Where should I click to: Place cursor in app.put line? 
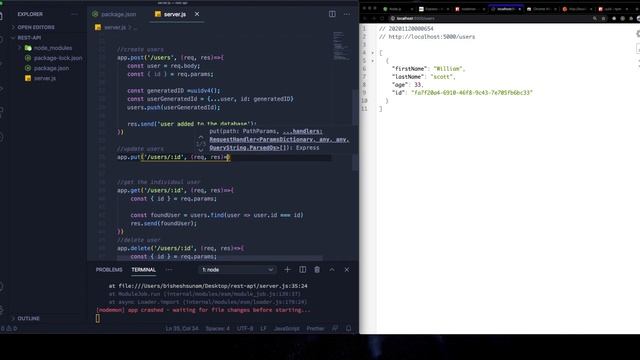pos(173,157)
